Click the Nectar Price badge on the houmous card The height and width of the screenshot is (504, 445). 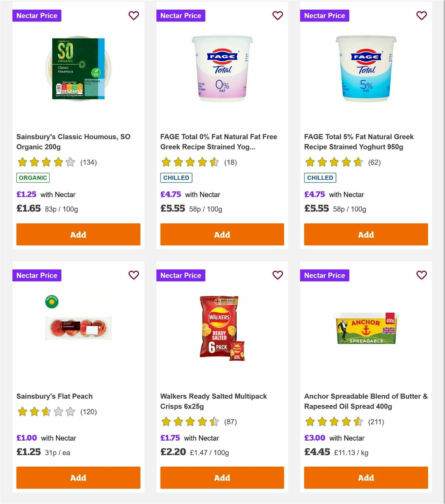[x=37, y=16]
